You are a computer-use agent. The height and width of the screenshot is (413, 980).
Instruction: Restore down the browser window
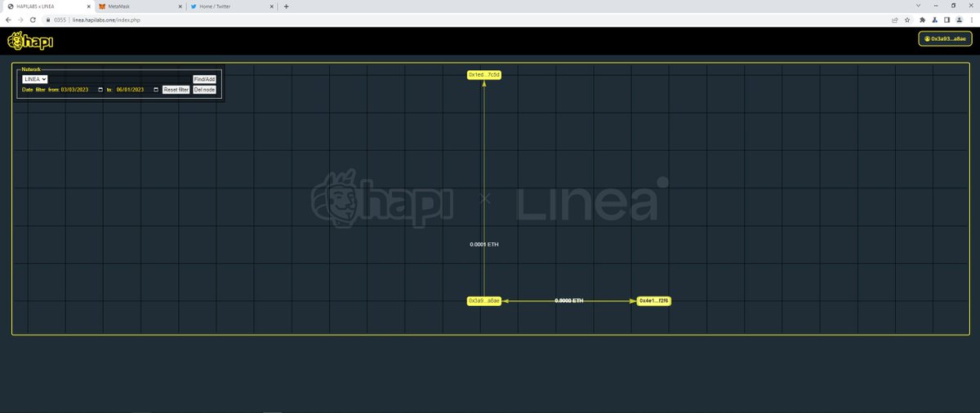(x=953, y=5)
